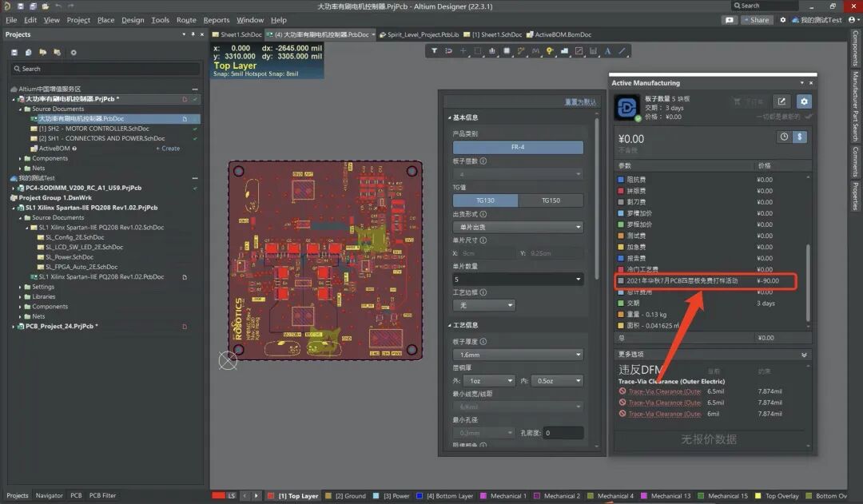Expand PCB_Project_24.PrjPcb tree node
863x504 pixels.
click(x=14, y=326)
